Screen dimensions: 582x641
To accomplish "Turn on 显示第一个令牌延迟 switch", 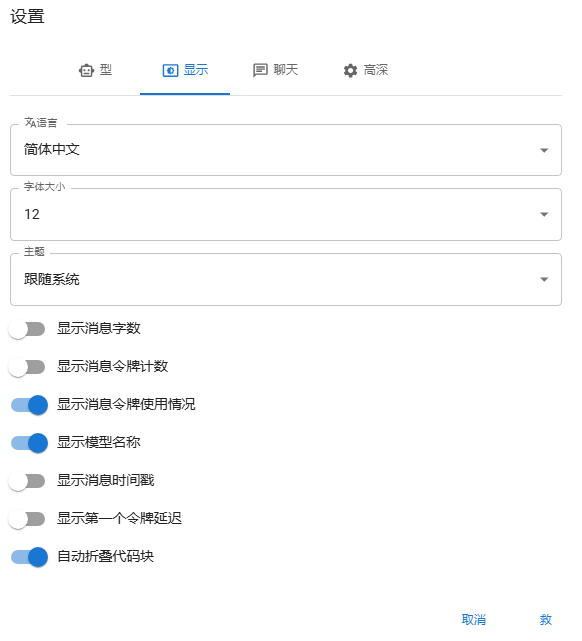I will pyautogui.click(x=28, y=519).
